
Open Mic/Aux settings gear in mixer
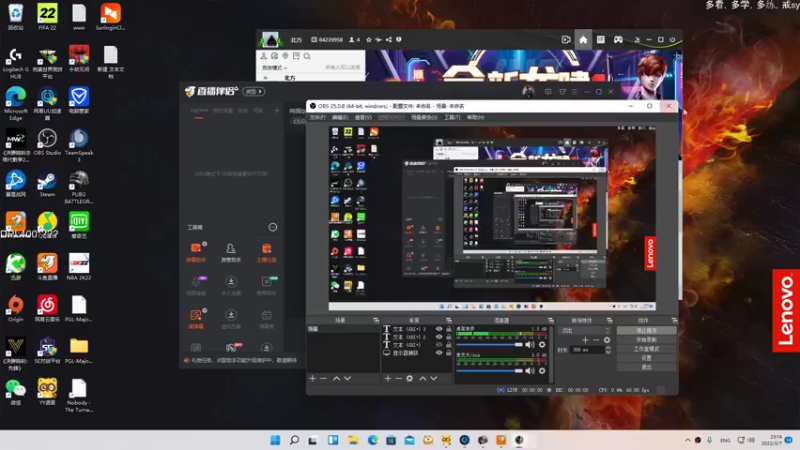[542, 371]
